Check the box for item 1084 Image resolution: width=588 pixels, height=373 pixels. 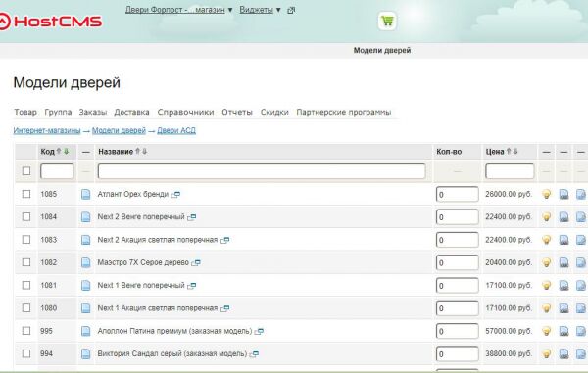26,216
